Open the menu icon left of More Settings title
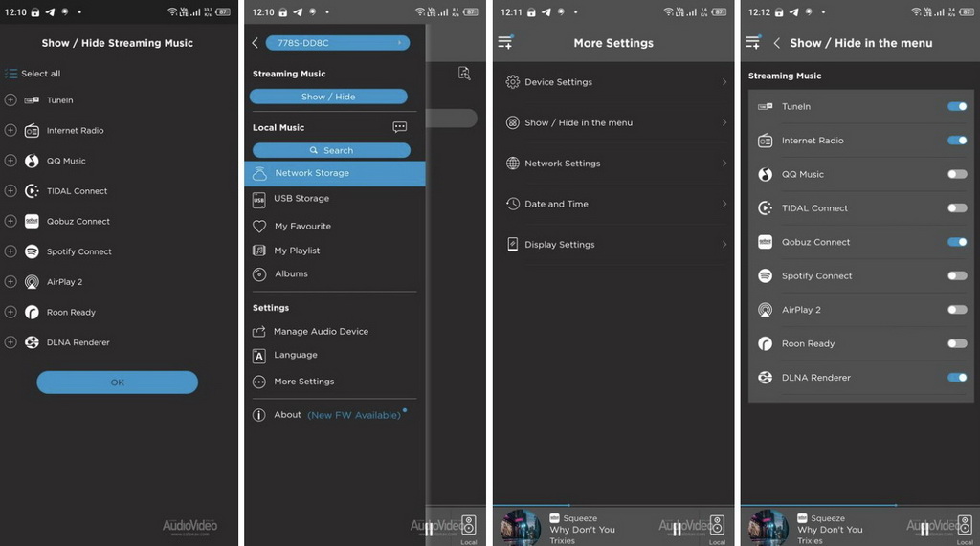Image resolution: width=980 pixels, height=546 pixels. click(x=505, y=42)
